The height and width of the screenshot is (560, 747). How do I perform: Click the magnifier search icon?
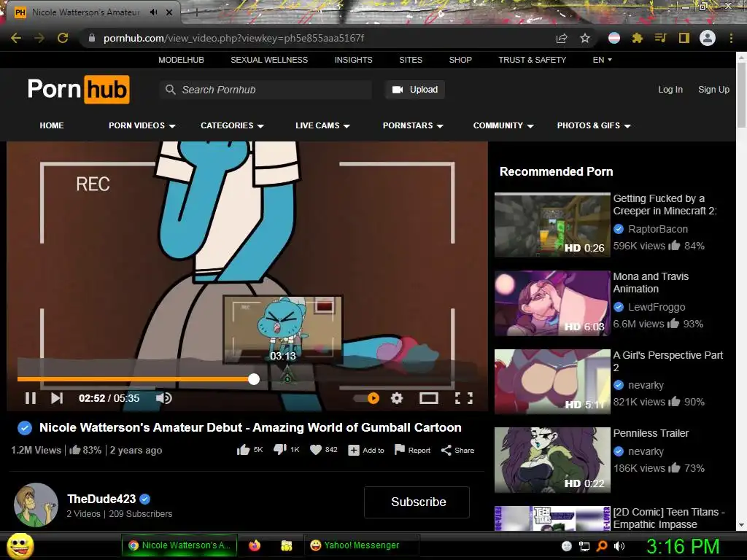coord(170,90)
